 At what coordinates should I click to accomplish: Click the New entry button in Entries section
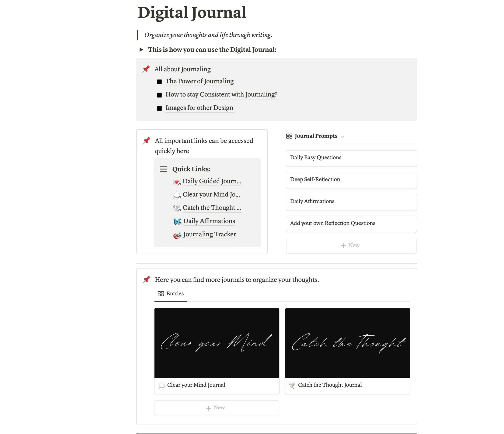click(x=217, y=407)
